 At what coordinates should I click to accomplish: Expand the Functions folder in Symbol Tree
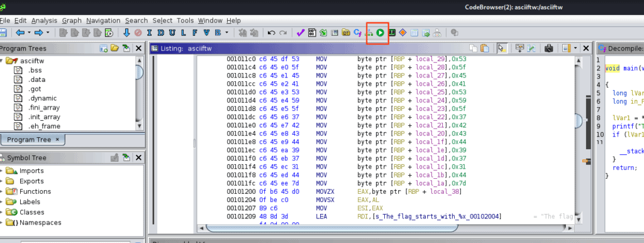point(2,191)
